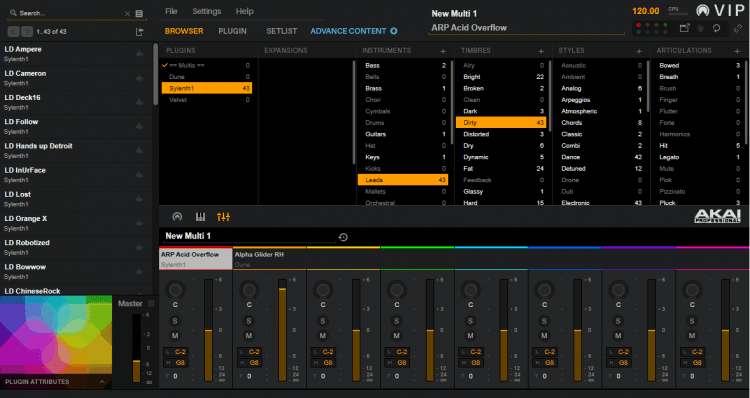The width and height of the screenshot is (750, 398).
Task: Solo the third mixer channel under yellow bar
Action: pyautogui.click(x=323, y=321)
